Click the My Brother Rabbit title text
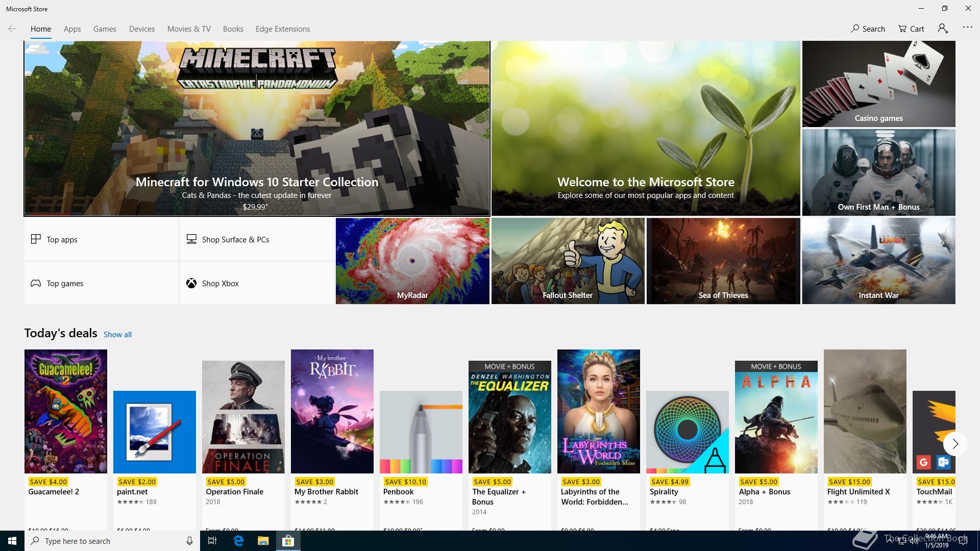 tap(326, 492)
